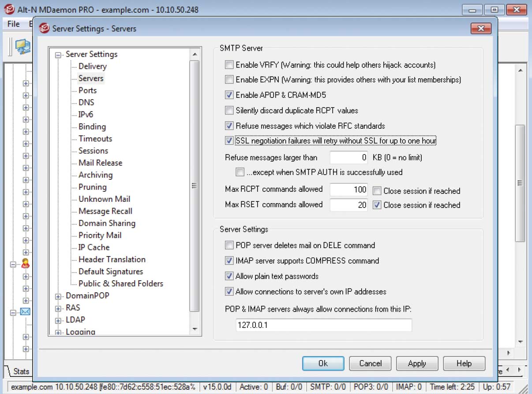
Task: Open Default Signatures settings page
Action: (x=111, y=271)
